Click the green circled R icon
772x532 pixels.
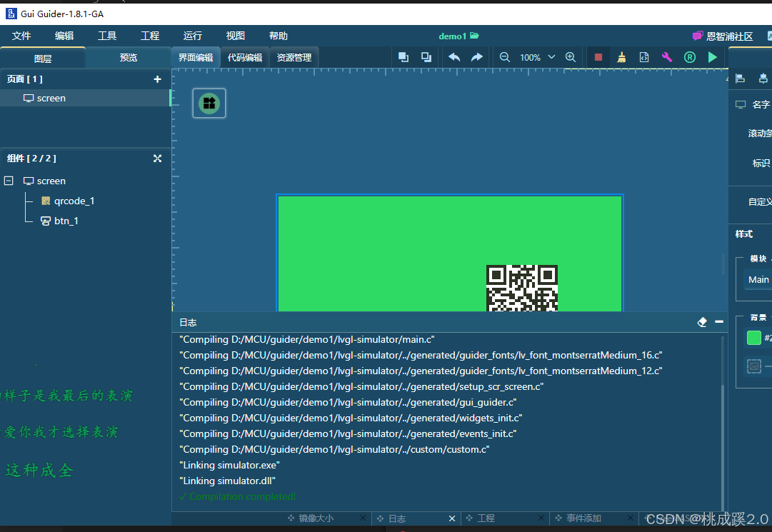pos(690,57)
